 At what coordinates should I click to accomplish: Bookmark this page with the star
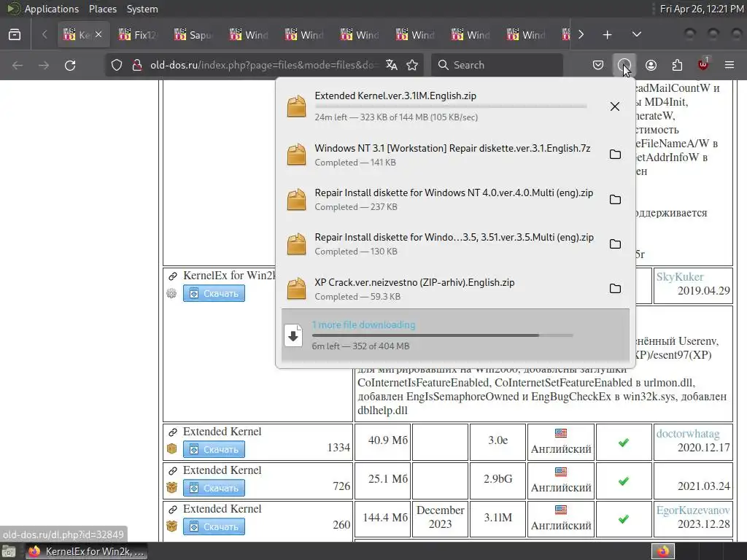point(412,65)
